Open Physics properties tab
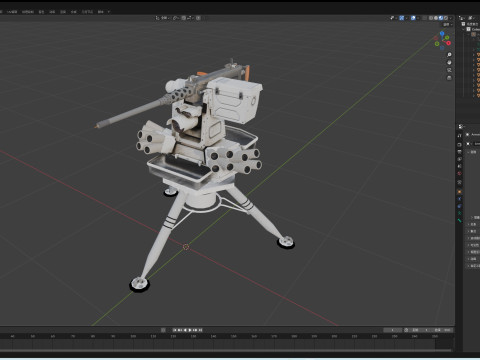The height and width of the screenshot is (360, 480). pos(459,199)
